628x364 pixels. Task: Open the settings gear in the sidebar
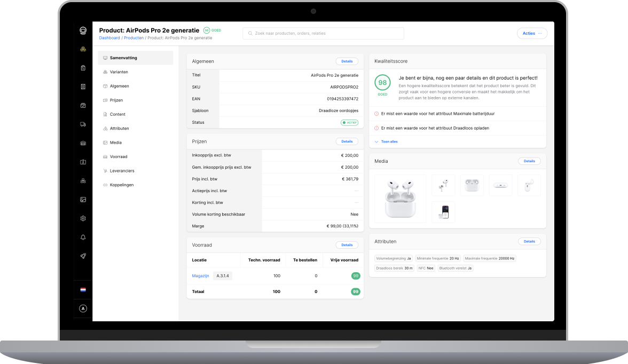click(83, 218)
